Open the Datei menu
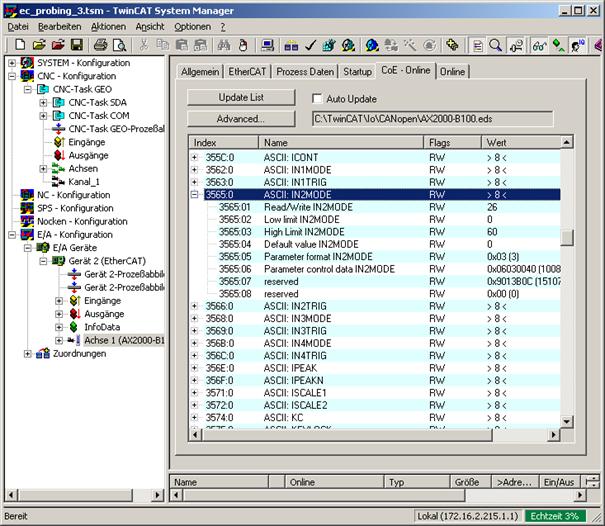Screen dimensions: 605x526 (18, 27)
